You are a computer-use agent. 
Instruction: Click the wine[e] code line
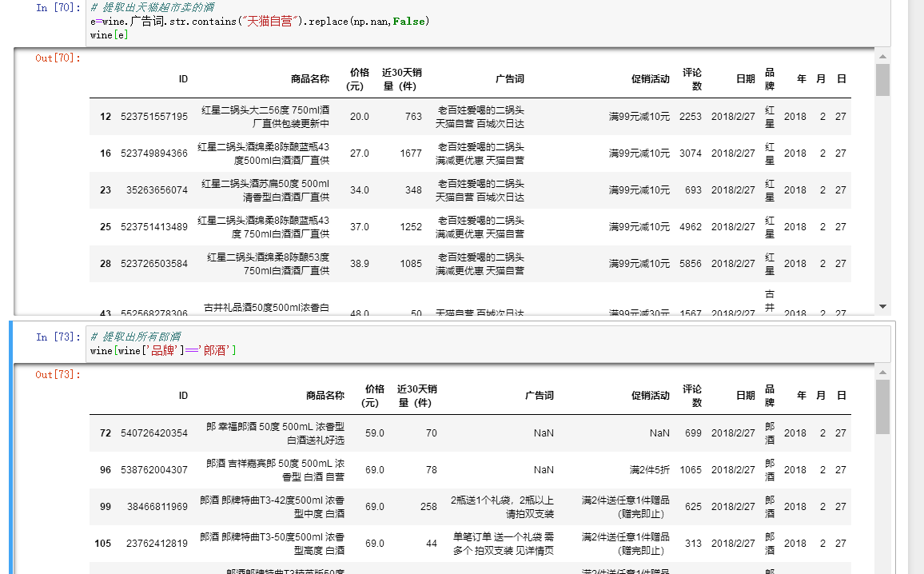click(109, 35)
